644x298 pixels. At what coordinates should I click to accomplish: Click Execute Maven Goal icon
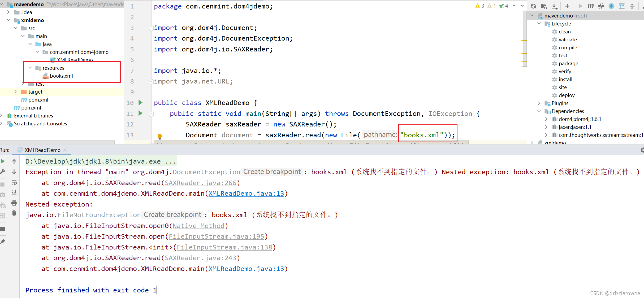[590, 6]
